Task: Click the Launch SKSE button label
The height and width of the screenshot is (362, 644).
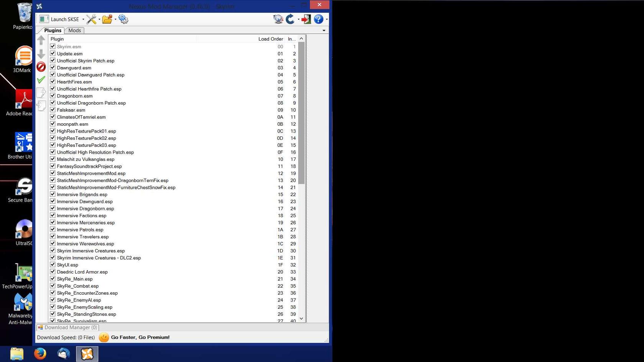Action: point(65,19)
